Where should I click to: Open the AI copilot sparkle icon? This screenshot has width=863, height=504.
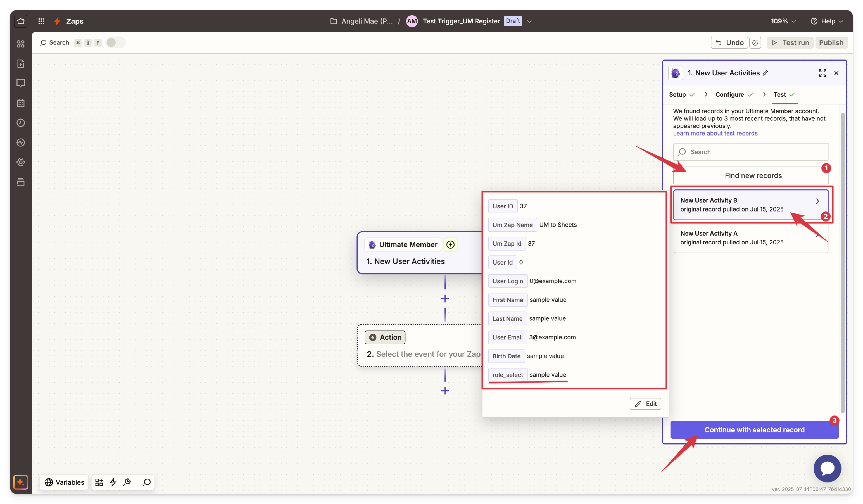coord(20,482)
